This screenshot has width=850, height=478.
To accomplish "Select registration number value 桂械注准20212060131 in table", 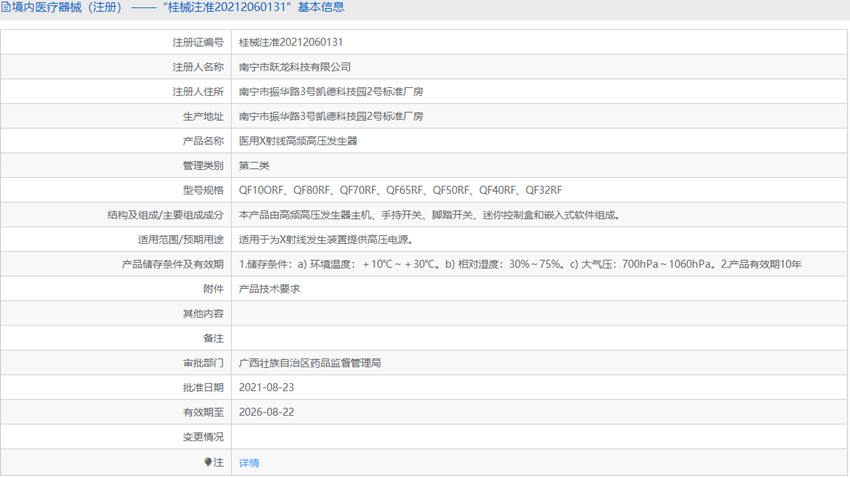I will [x=291, y=42].
